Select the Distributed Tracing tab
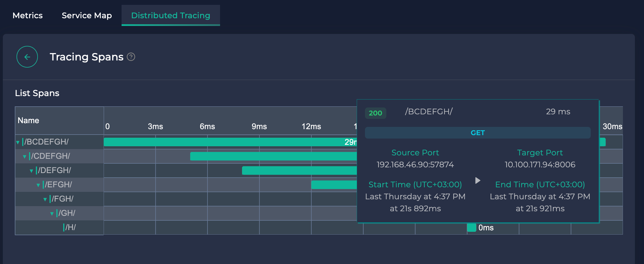The image size is (644, 264). point(171,15)
